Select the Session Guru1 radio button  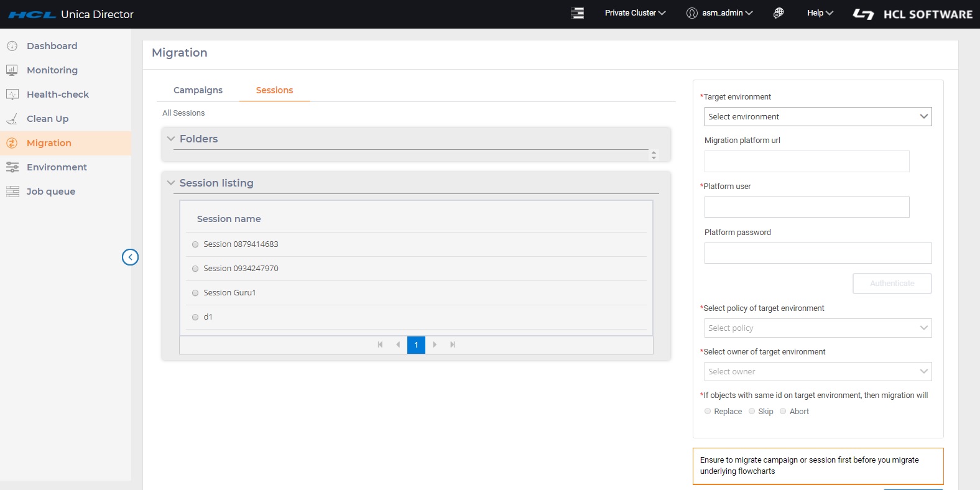click(x=195, y=293)
